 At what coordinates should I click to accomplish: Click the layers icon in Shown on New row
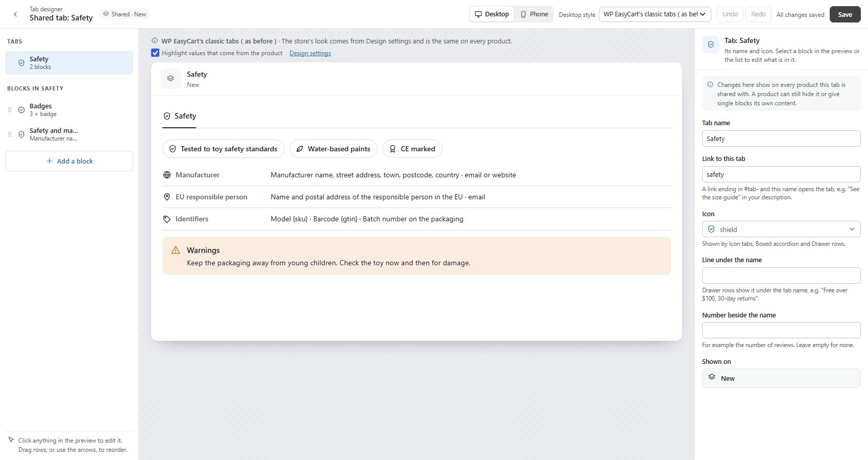712,377
